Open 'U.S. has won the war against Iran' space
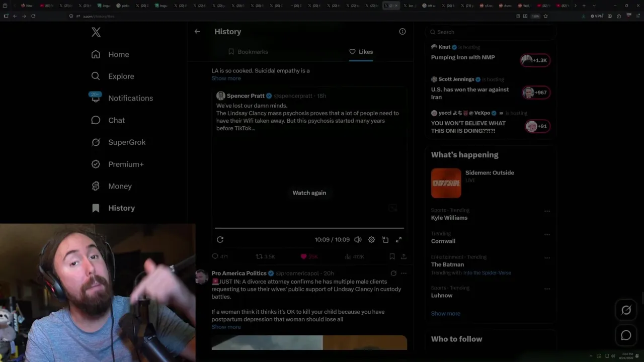Viewport: 644px width, 362px height. pyautogui.click(x=470, y=93)
